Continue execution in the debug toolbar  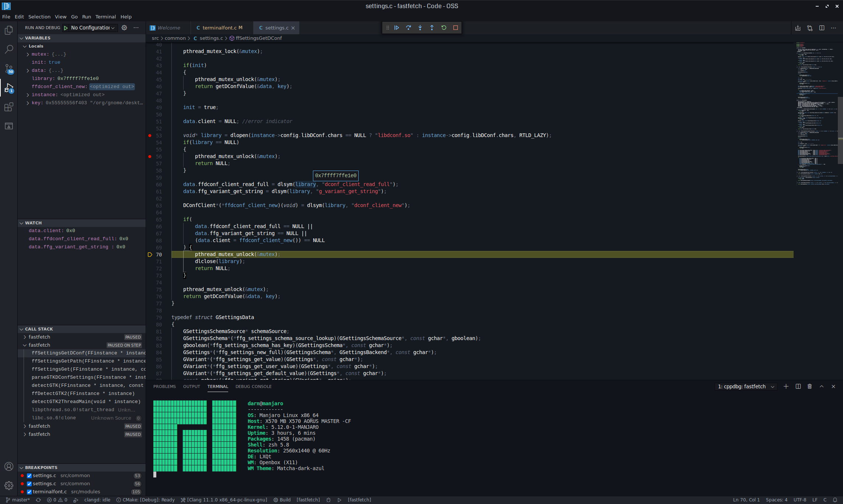point(396,28)
